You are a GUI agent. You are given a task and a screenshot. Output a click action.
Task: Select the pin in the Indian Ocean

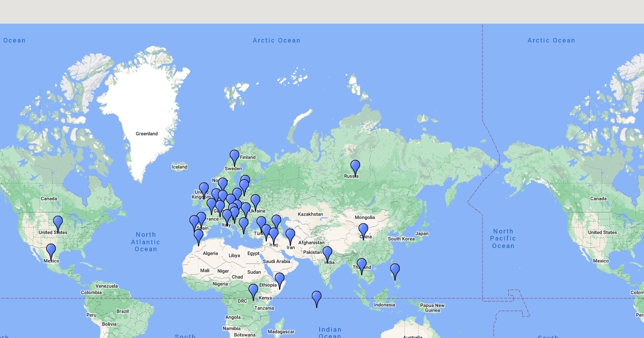(317, 298)
